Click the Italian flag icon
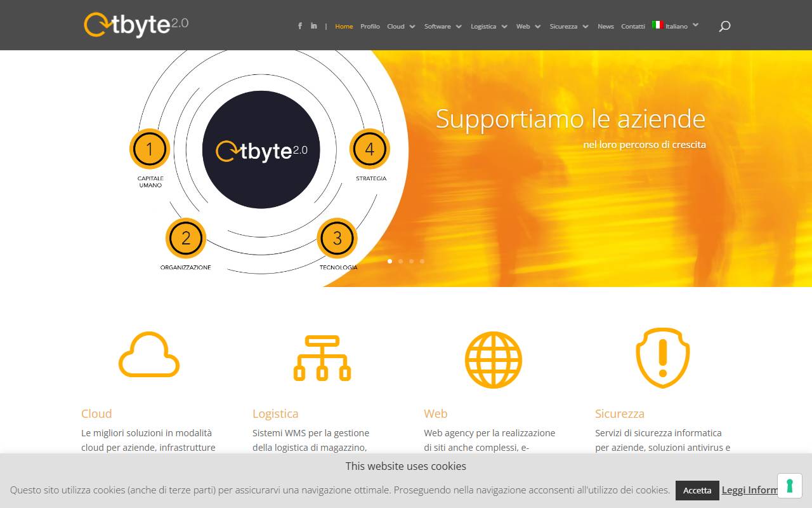This screenshot has height=508, width=812. tap(658, 25)
